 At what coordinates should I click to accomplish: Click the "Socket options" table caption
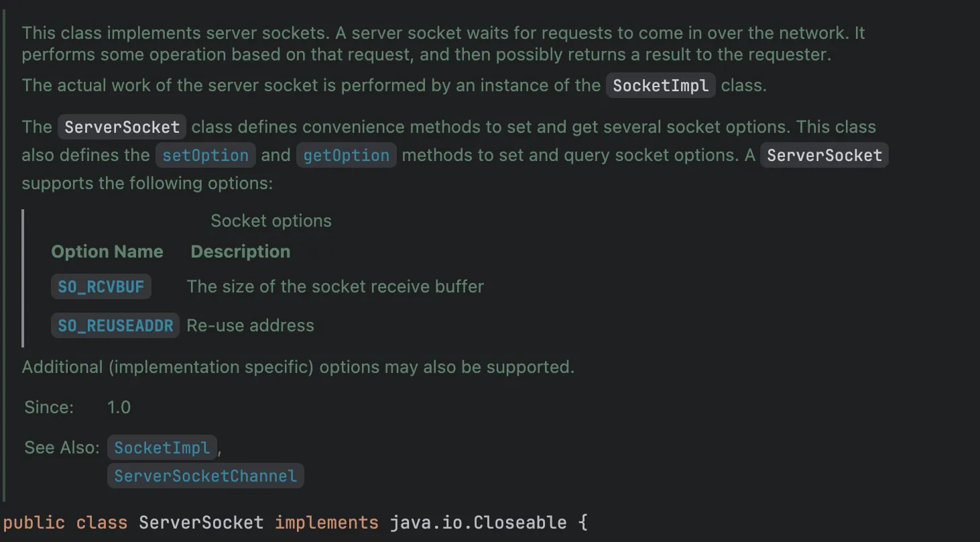coord(271,221)
